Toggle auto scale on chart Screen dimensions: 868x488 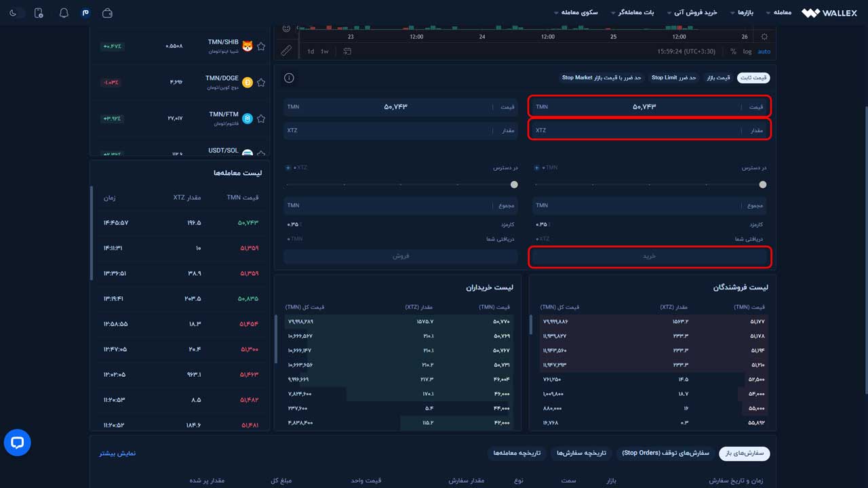(764, 52)
